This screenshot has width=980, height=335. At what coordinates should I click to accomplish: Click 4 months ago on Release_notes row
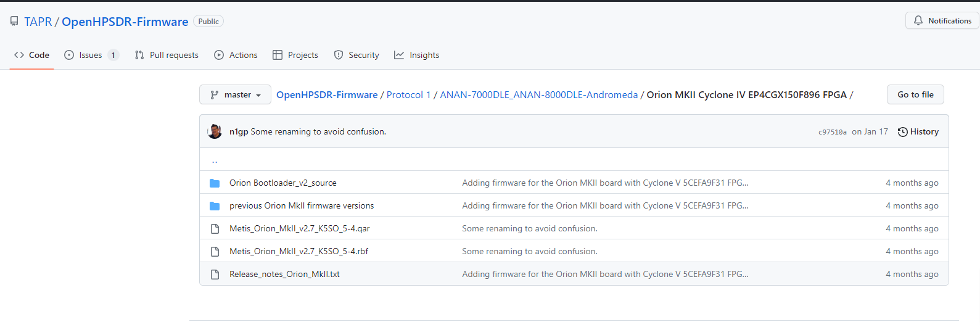coord(912,274)
